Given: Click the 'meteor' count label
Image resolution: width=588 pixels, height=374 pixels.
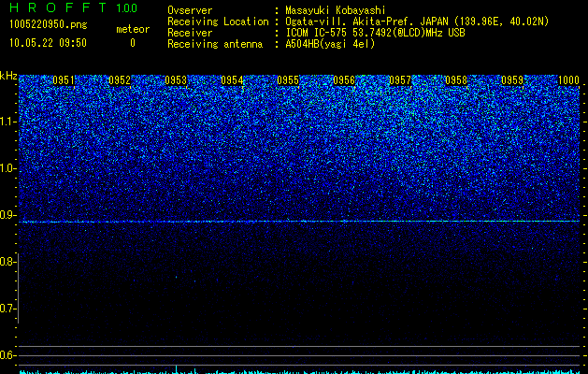Looking at the screenshot, I should [x=133, y=29].
